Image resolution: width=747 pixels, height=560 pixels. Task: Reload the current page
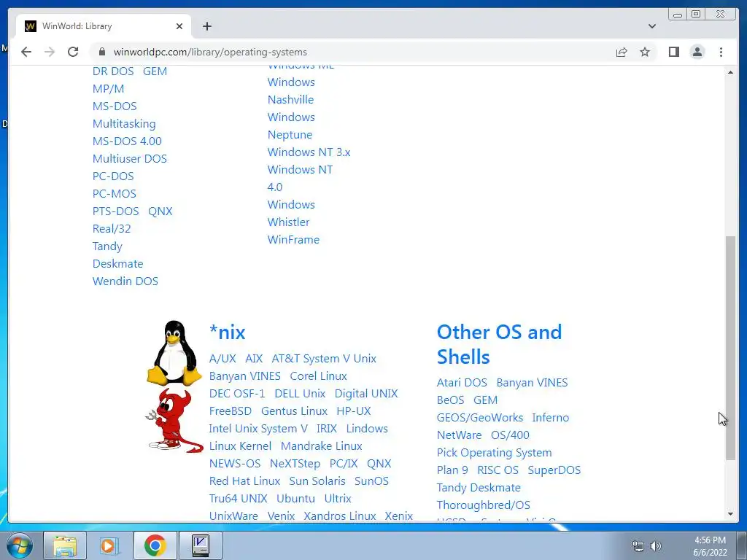tap(73, 52)
